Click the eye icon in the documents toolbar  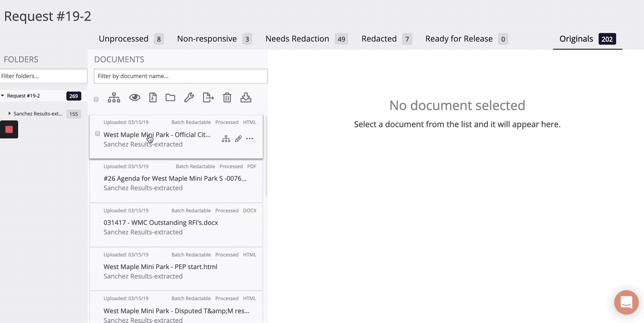point(135,98)
